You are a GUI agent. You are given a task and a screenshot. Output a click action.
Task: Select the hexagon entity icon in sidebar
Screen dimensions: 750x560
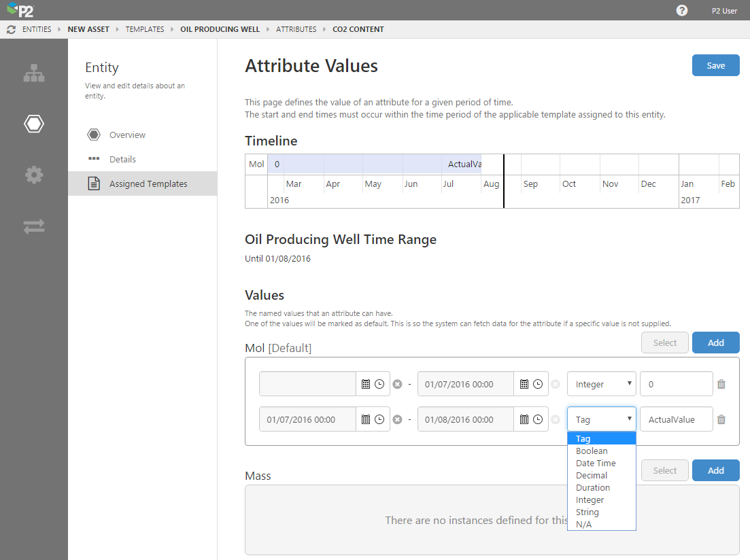pos(34,124)
